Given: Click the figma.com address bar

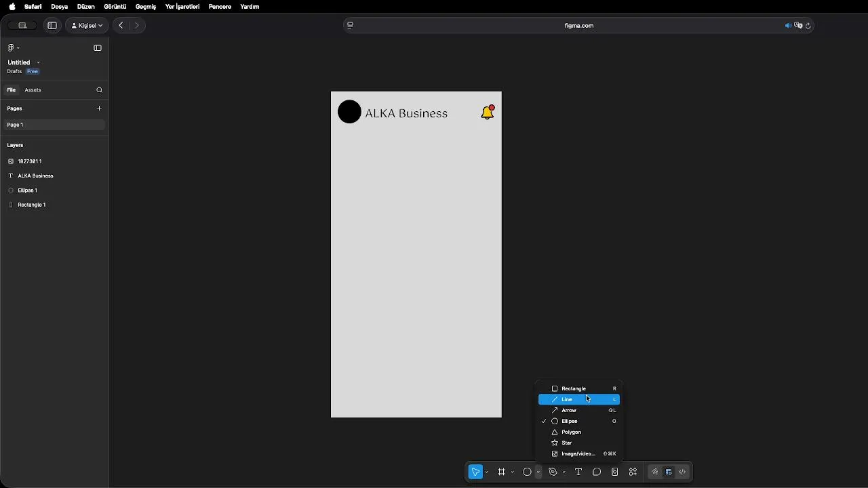Looking at the screenshot, I should tap(579, 25).
